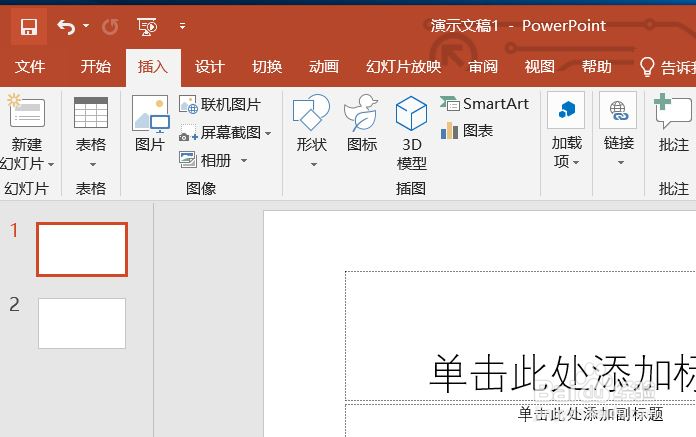Switch to the 开始 tab

coord(95,67)
